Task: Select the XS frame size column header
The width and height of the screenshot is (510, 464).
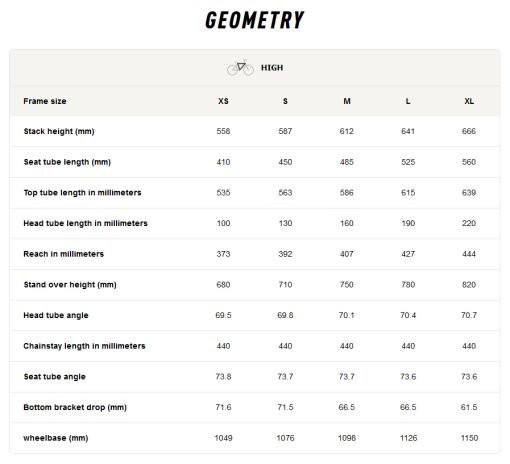Action: click(223, 101)
